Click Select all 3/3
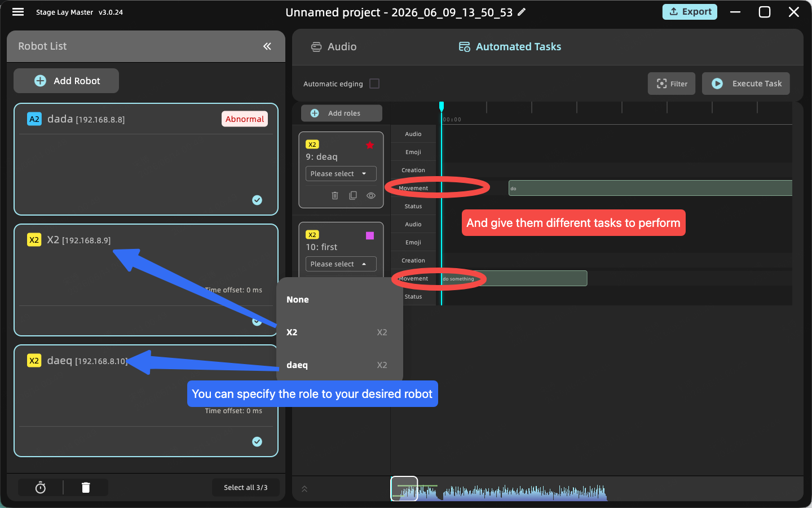812x508 pixels. pos(245,488)
